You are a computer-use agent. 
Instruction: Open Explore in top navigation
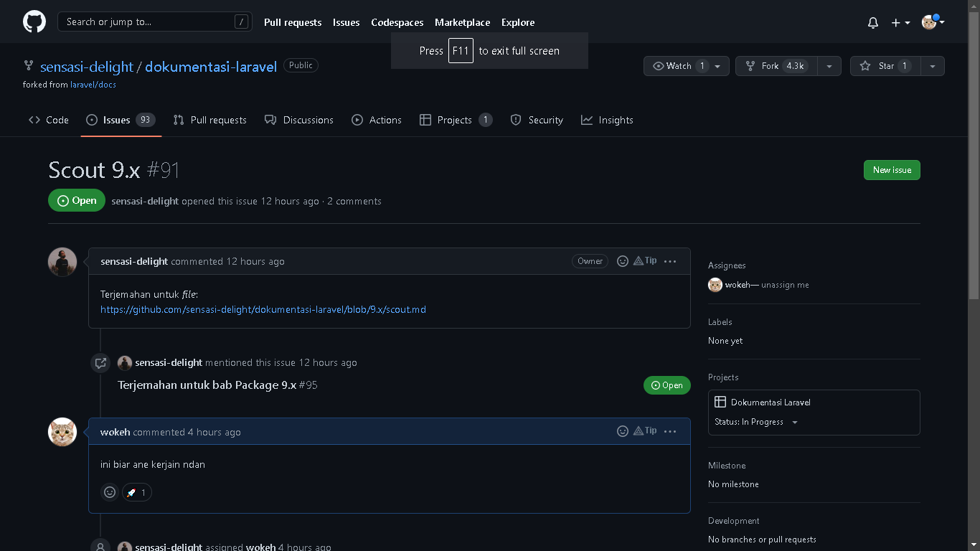point(518,22)
